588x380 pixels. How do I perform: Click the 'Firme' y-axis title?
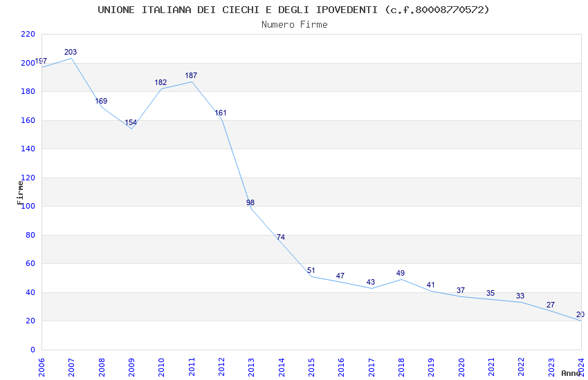pyautogui.click(x=20, y=193)
